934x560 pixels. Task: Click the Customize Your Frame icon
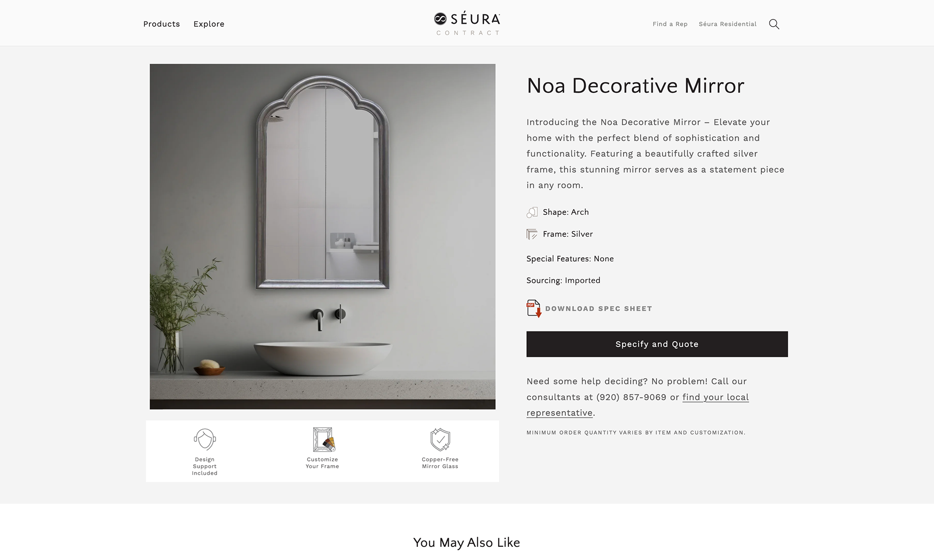(x=323, y=439)
